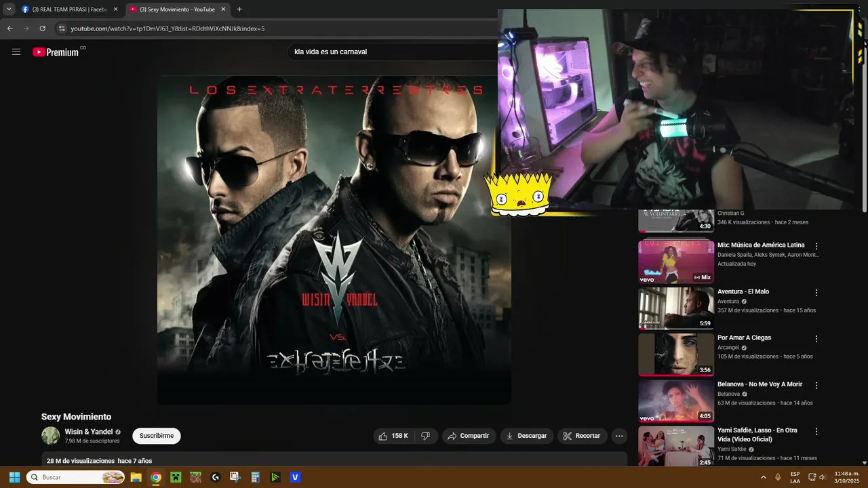This screenshot has width=868, height=488.
Task: Expand the description showing 28 M de visualizaciones
Action: click(x=334, y=460)
